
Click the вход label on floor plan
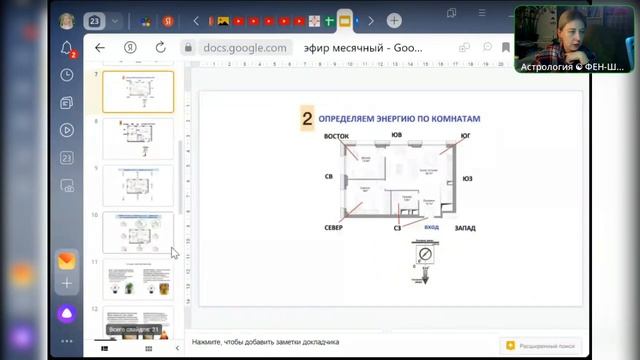point(431,227)
